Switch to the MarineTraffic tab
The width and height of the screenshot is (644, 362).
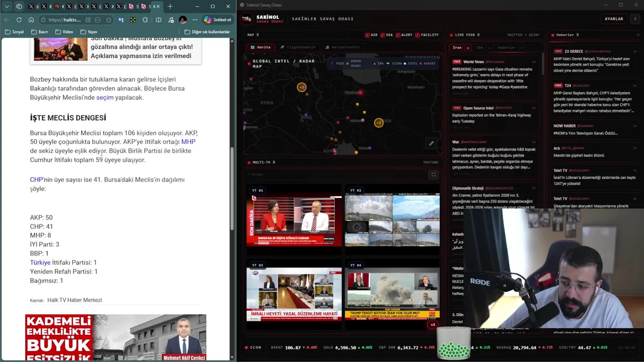[343, 47]
